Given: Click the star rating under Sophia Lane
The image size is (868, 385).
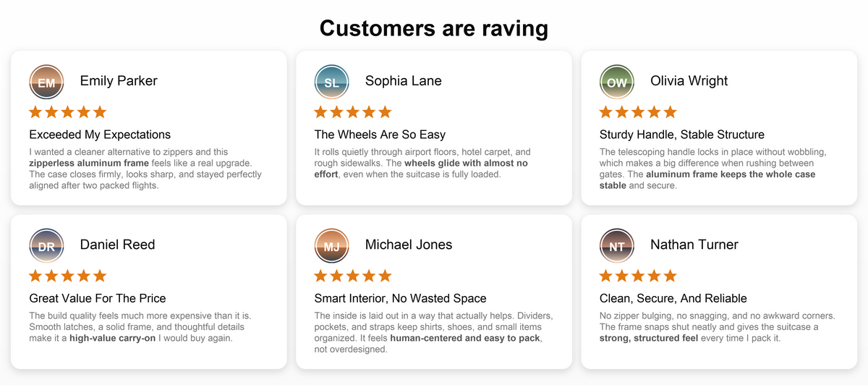Looking at the screenshot, I should tap(353, 112).
